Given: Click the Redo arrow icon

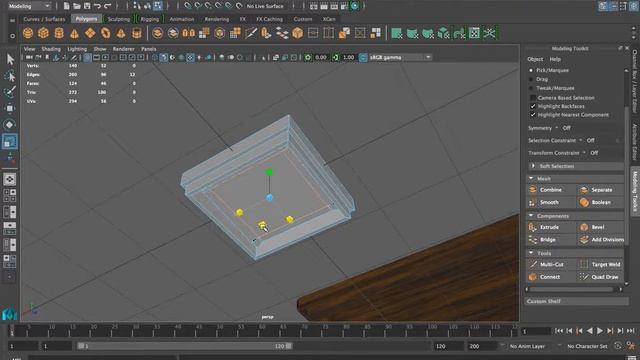Looking at the screenshot, I should click(108, 6).
